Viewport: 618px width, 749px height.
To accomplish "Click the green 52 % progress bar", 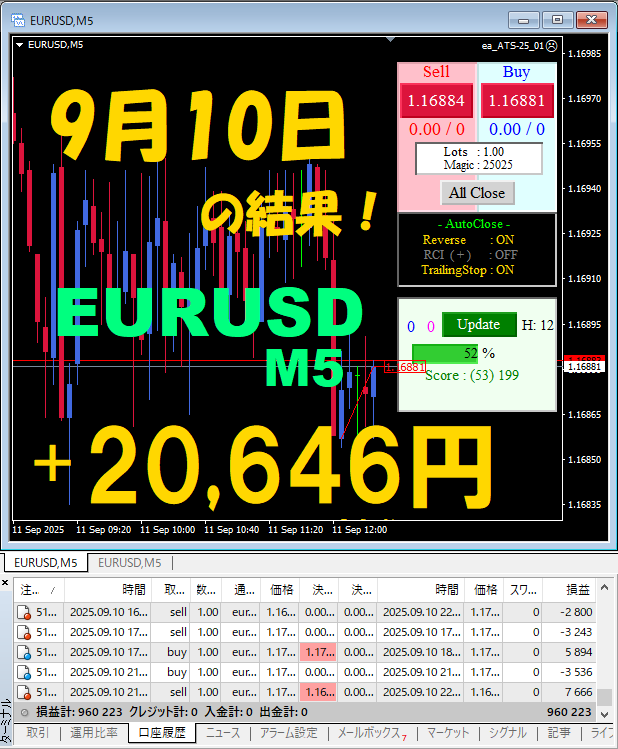I will click(445, 353).
